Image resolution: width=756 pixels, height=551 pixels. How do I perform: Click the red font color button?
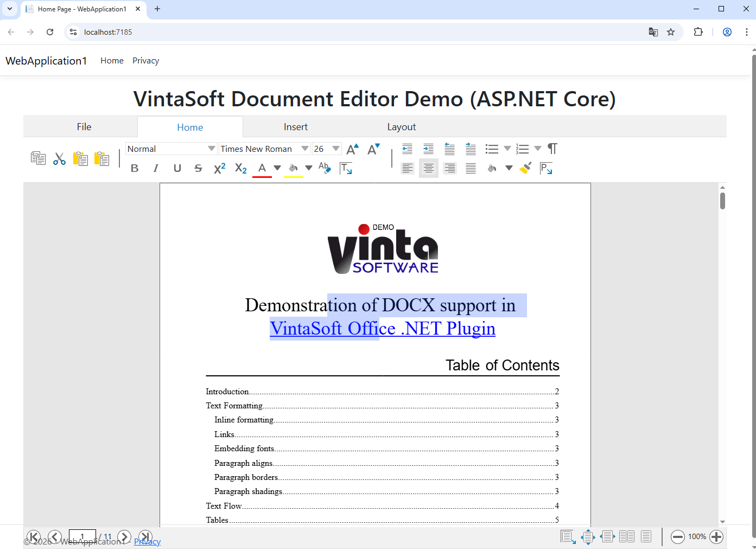pos(262,169)
